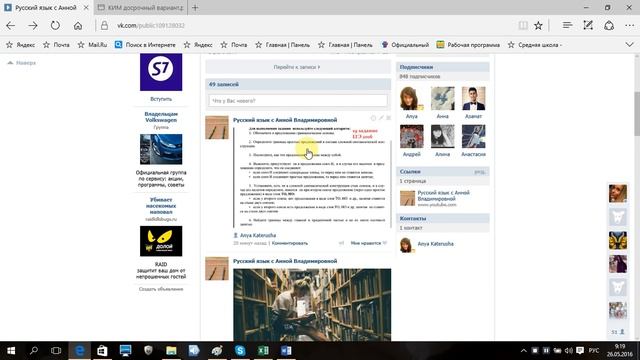Open the Средняя школа bookmark
The image size is (640, 360).
tap(535, 45)
